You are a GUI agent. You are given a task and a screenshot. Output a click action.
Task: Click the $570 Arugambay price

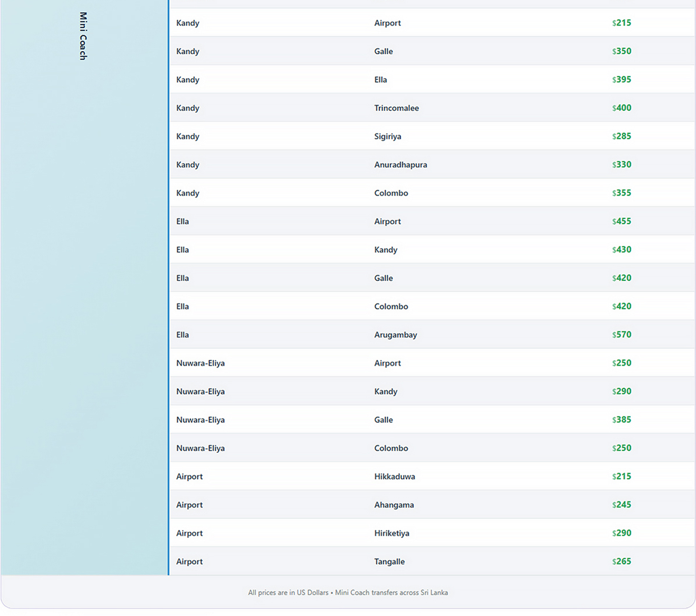tap(621, 334)
